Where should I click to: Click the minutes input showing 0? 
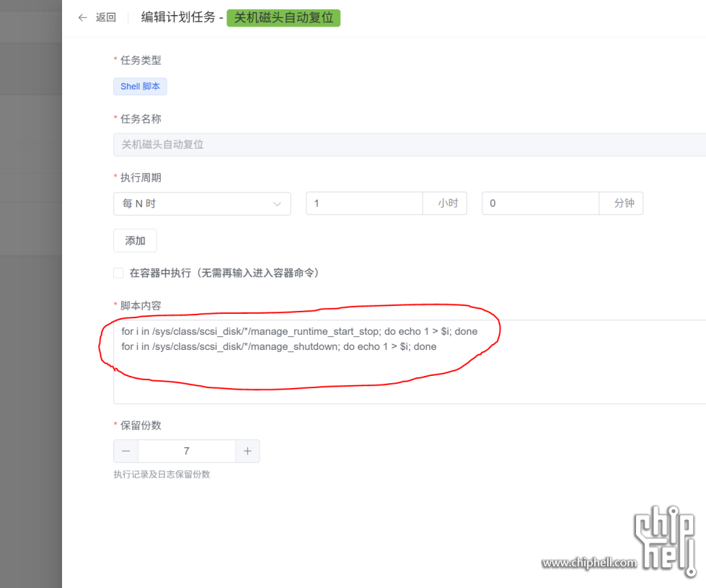click(x=540, y=203)
